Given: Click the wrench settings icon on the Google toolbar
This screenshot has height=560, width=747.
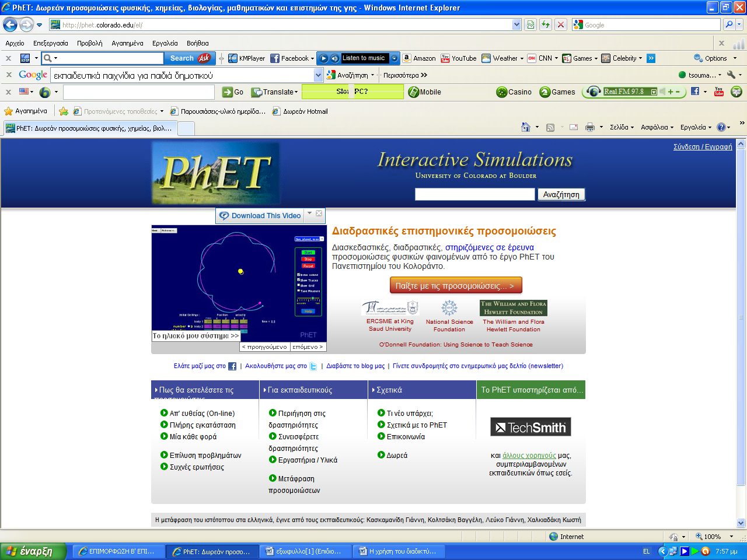Looking at the screenshot, I should click(x=731, y=75).
